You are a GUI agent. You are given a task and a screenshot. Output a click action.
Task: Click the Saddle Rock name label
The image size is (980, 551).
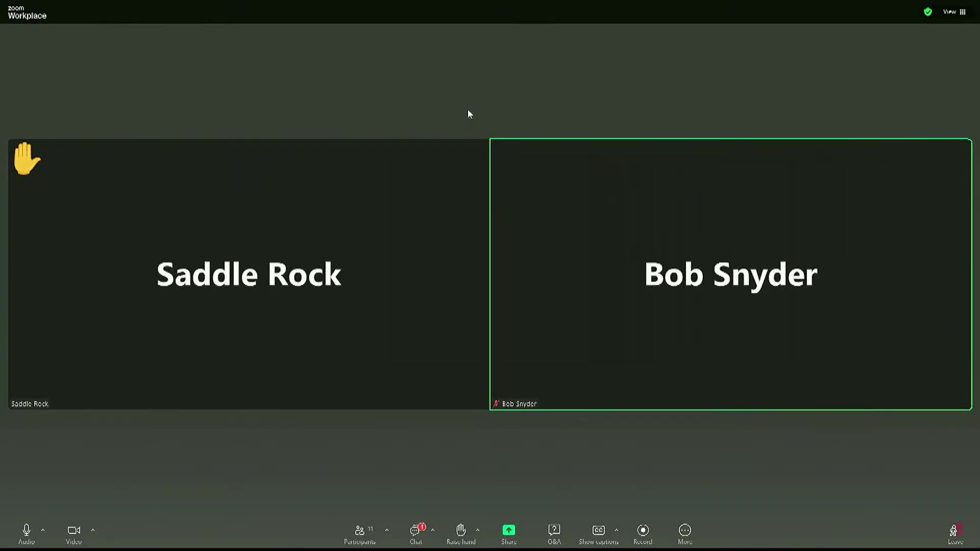tap(30, 404)
